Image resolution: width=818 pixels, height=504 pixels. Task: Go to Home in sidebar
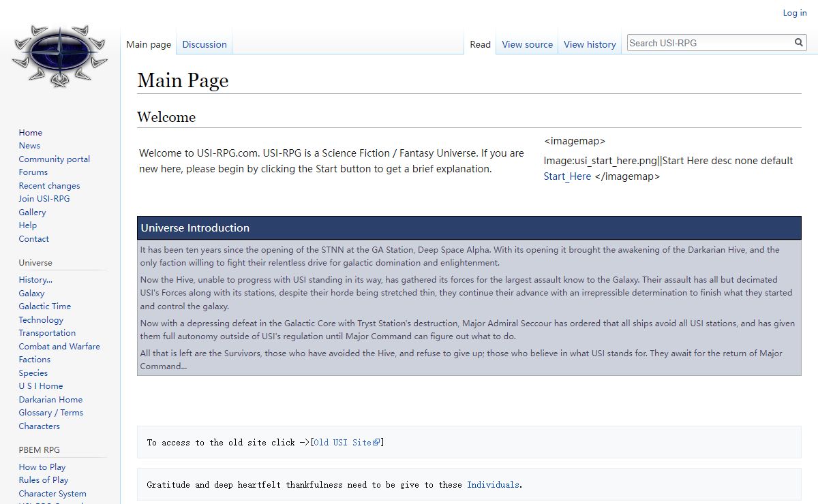tap(31, 132)
